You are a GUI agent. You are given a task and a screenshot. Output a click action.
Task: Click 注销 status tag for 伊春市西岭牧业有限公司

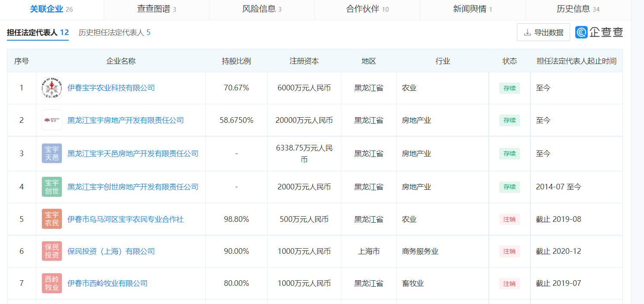tap(510, 284)
